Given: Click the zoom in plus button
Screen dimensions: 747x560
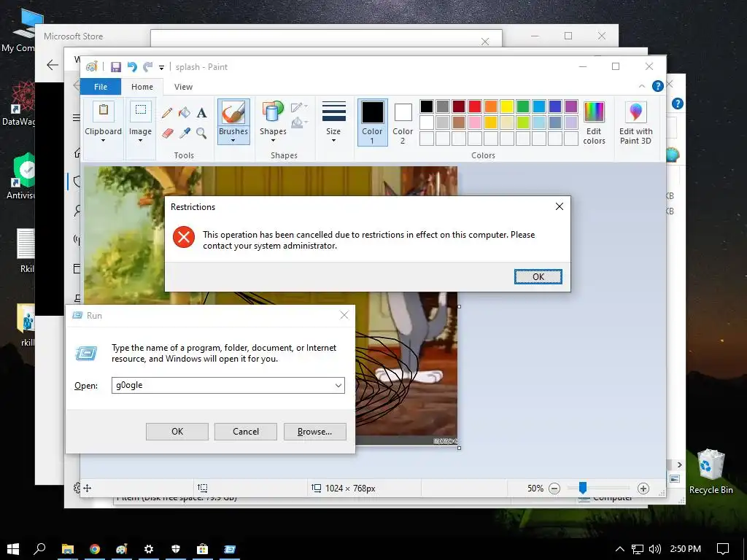Looking at the screenshot, I should pyautogui.click(x=643, y=488).
